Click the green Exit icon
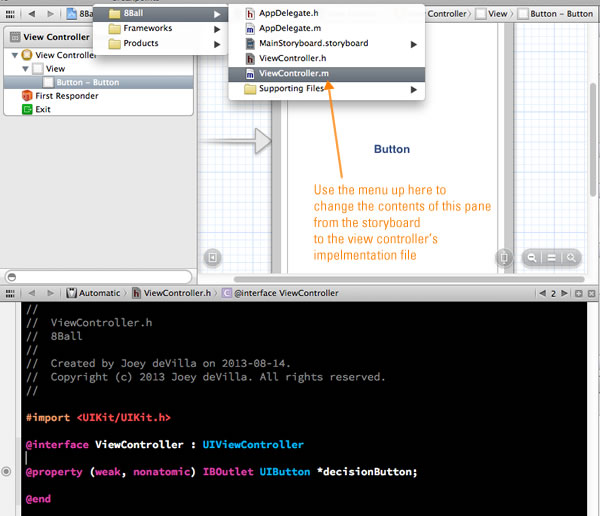Viewport: 600px width, 516px height. [x=27, y=109]
